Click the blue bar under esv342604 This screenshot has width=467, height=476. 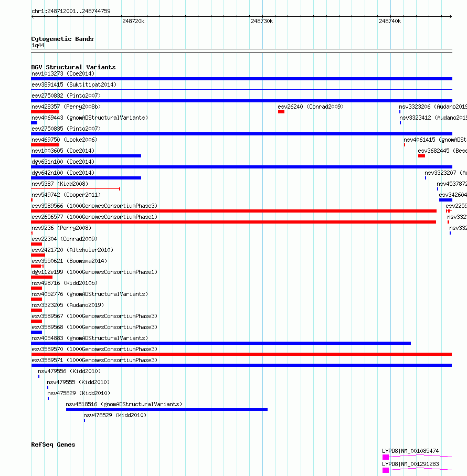(x=446, y=200)
